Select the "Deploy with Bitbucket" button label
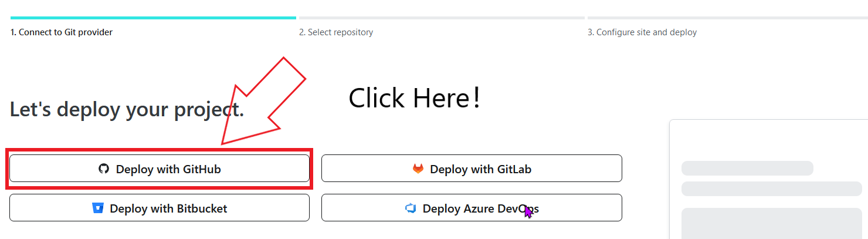The height and width of the screenshot is (239, 868). point(168,208)
